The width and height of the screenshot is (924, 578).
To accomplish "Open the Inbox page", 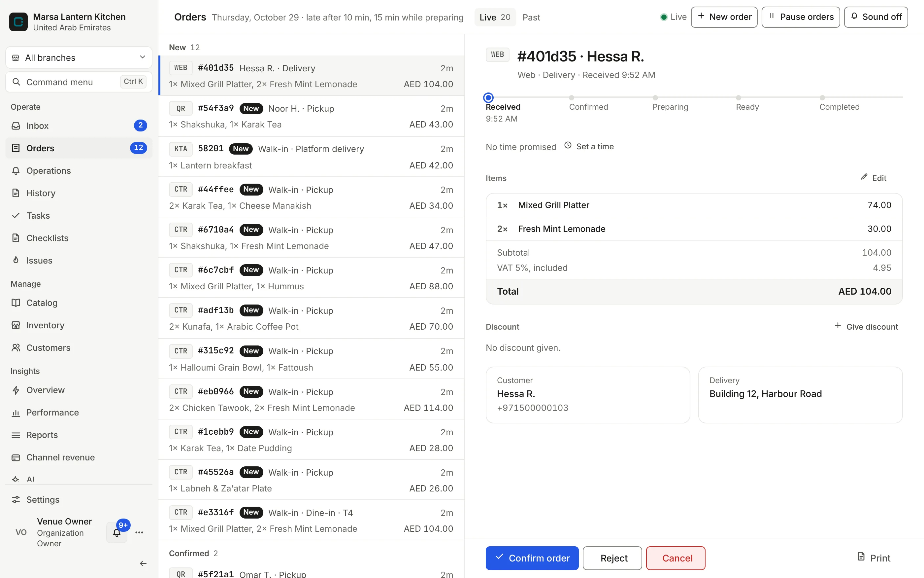I will click(79, 126).
